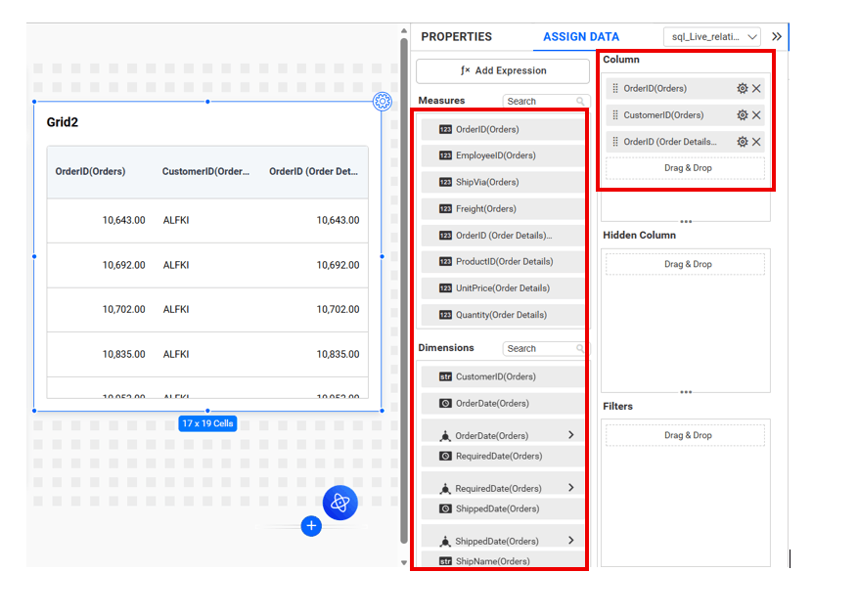
Task: Remove CustomerID(Orders) from Column section
Action: click(756, 114)
